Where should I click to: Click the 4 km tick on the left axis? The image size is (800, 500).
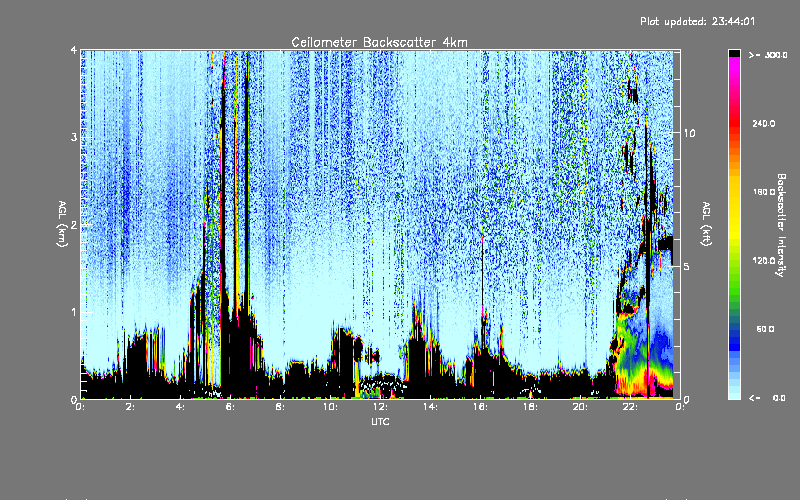point(74,50)
